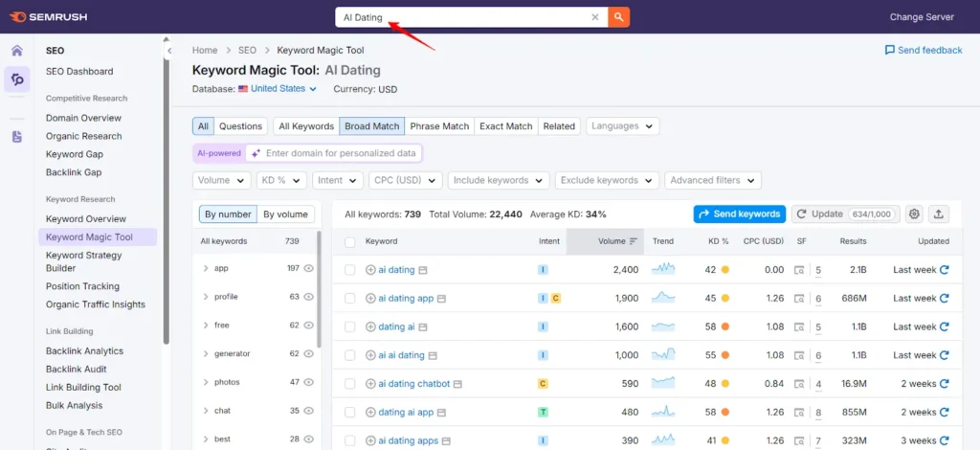
Task: Clear the AI Dating search text
Action: coord(595,17)
